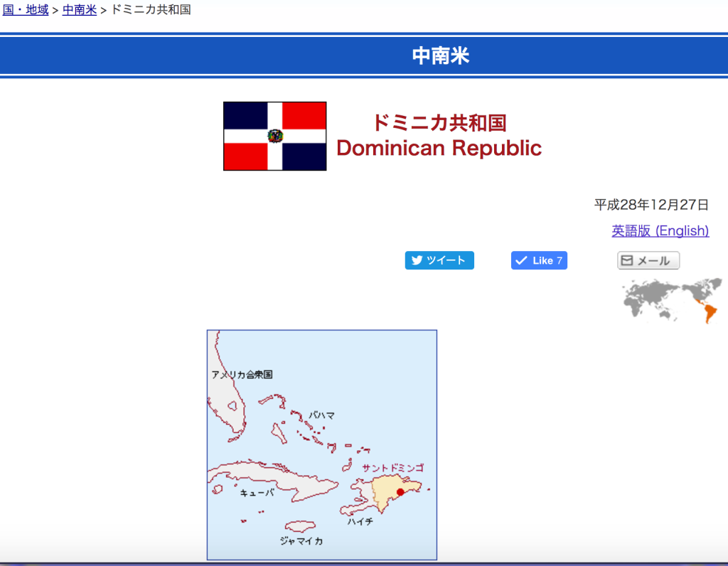728x566 pixels.
Task: Click the date 平成28年12月27日
Action: coord(651,205)
